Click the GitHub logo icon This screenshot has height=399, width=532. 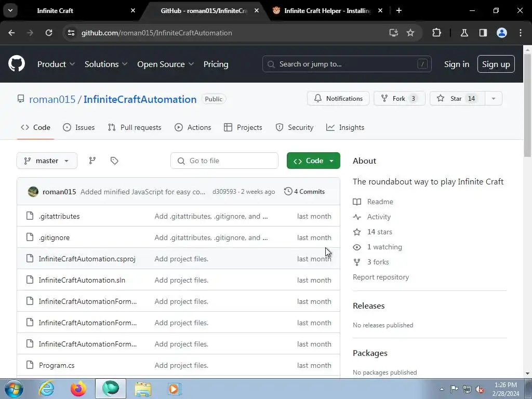(16, 63)
